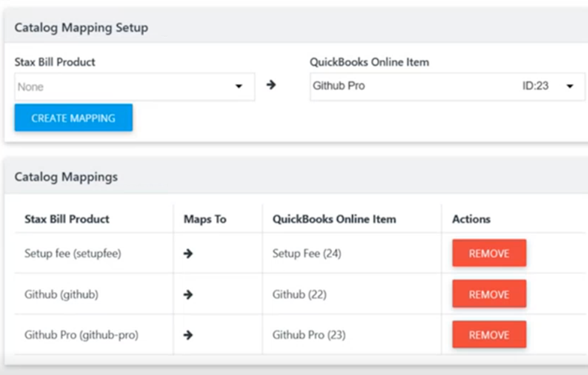
Task: Open the QuickBooks Online Item dropdown
Action: click(447, 86)
